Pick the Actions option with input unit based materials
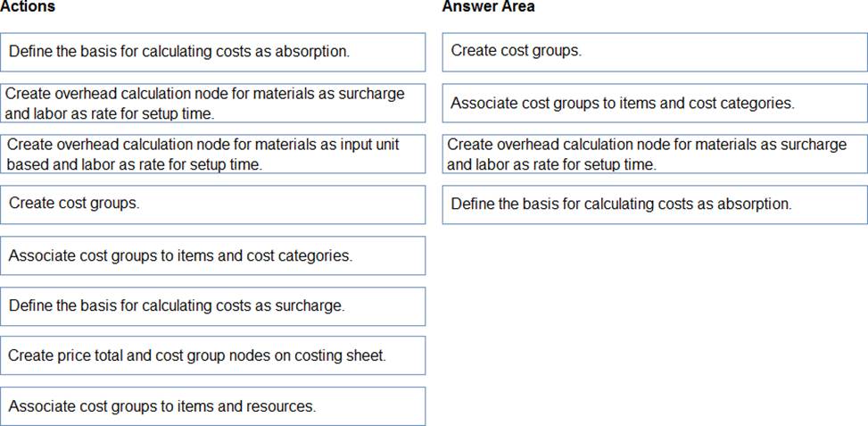868x426 pixels. (x=213, y=155)
